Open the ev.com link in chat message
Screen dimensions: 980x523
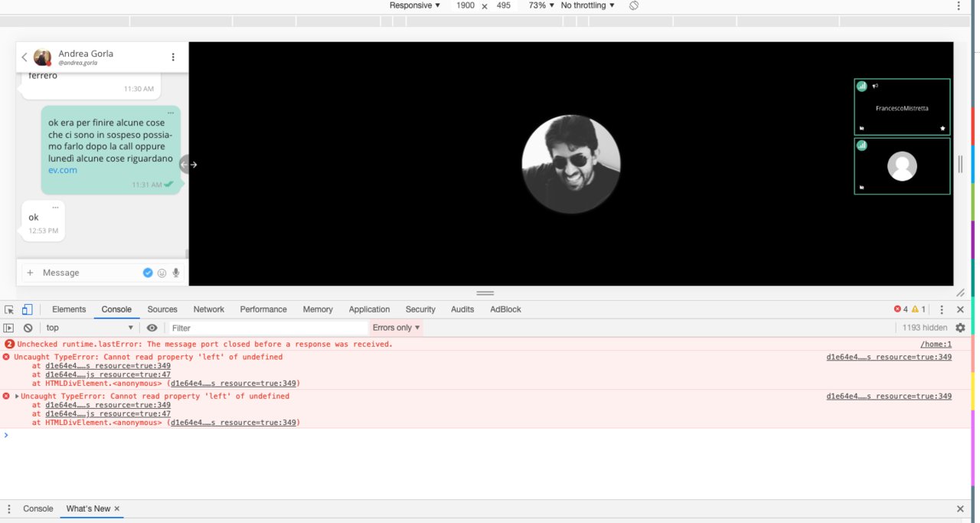tap(63, 170)
